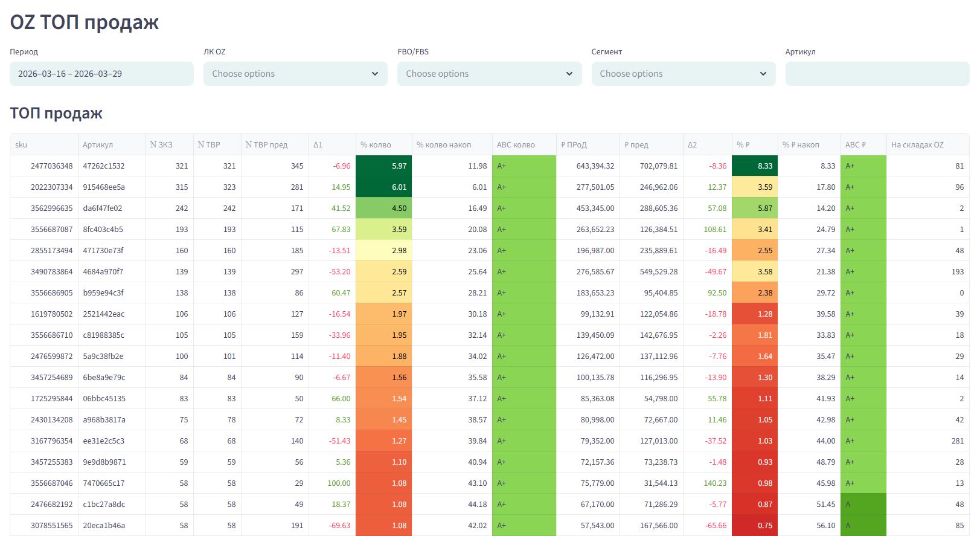
Task: Expand the ЛК OZ dropdown
Action: click(295, 74)
